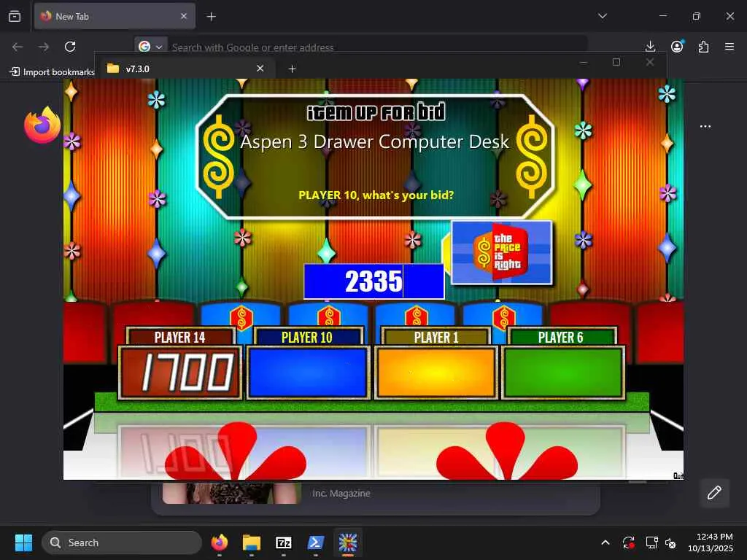Click Import bookmarks in Firefox toolbar

(x=53, y=72)
